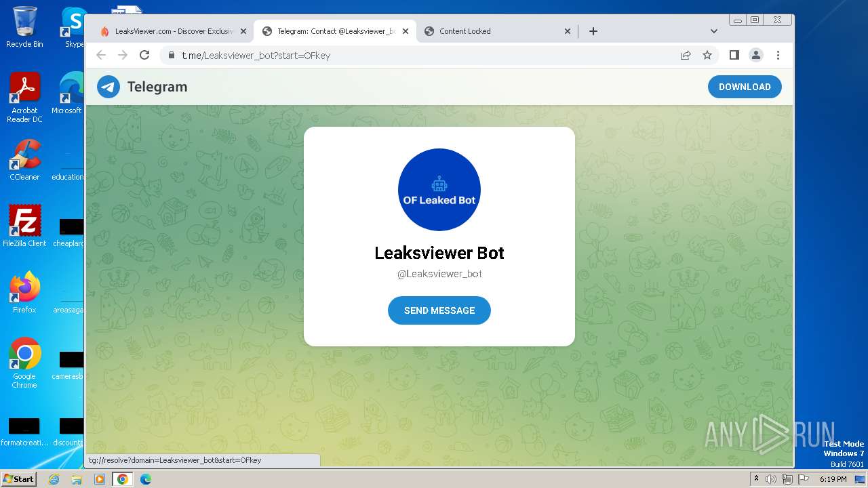The width and height of the screenshot is (868, 488).
Task: Reload the current page
Action: click(x=144, y=56)
